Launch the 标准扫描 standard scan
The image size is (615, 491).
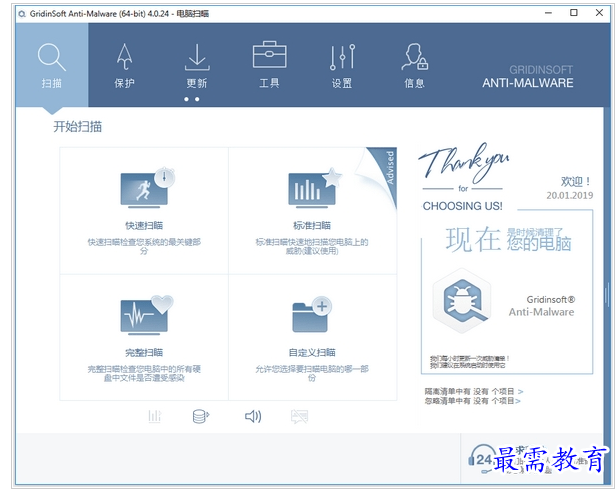click(312, 211)
